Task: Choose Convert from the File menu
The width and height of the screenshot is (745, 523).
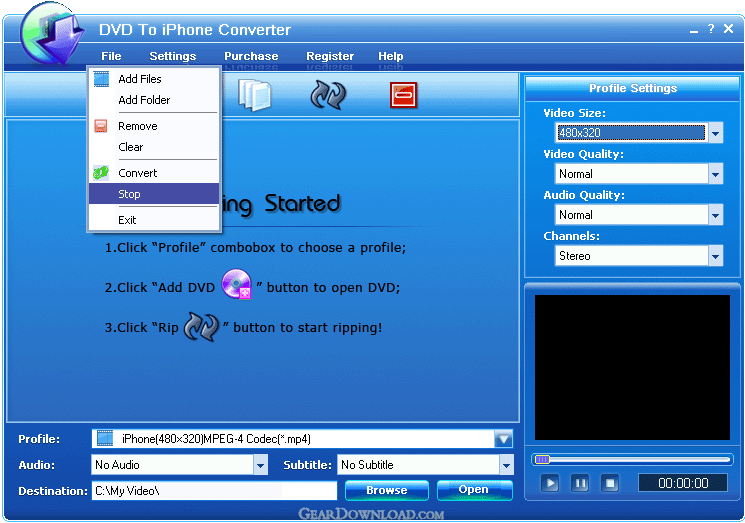Action: [154, 173]
